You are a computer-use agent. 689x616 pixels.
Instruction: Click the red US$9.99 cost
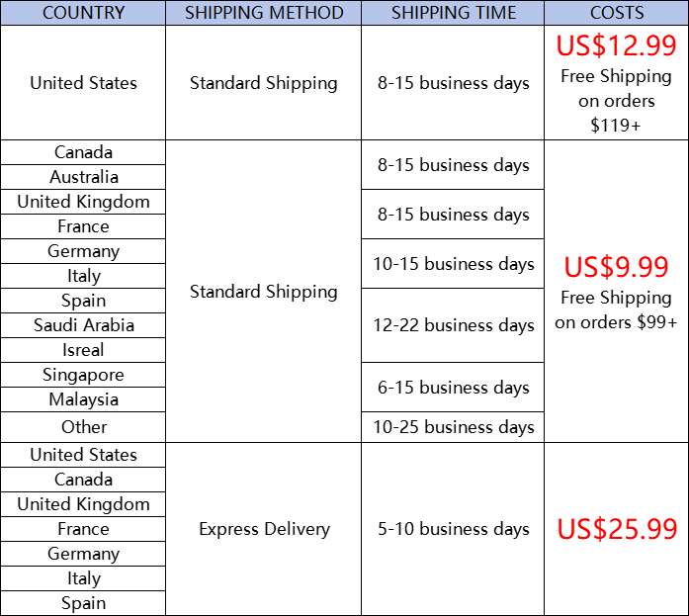pyautogui.click(x=616, y=267)
